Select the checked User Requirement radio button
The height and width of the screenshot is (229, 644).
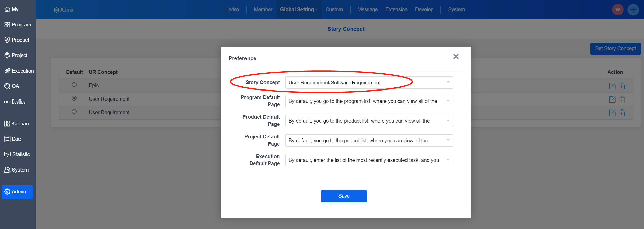pos(74,98)
